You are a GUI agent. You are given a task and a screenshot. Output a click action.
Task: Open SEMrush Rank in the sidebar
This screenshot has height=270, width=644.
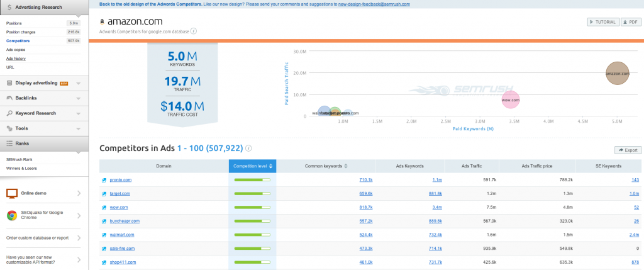tap(19, 159)
